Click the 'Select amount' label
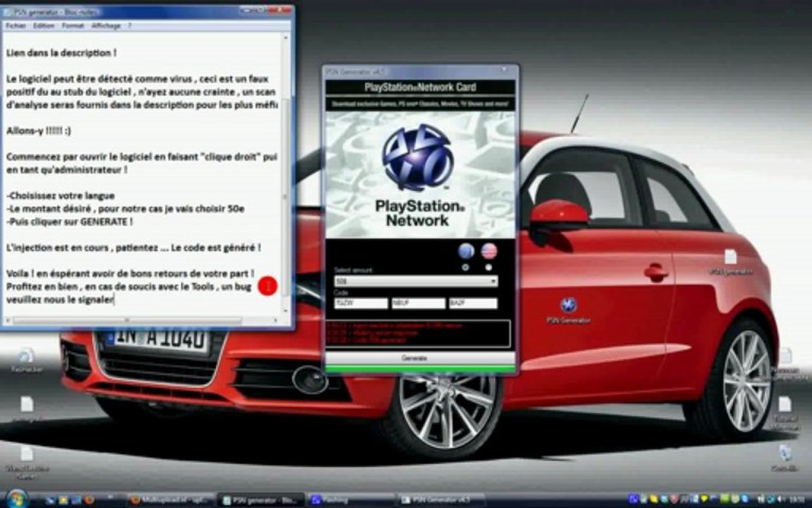This screenshot has width=812, height=508. (353, 270)
